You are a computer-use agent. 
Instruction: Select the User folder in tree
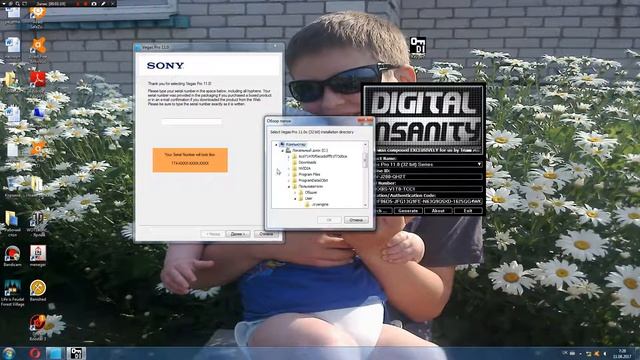(x=309, y=198)
